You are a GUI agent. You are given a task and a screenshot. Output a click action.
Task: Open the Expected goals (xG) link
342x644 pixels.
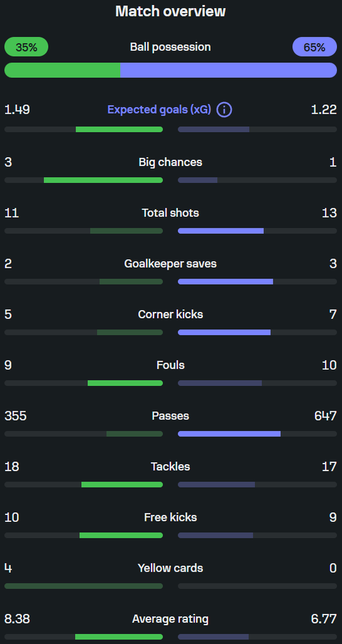tap(159, 109)
